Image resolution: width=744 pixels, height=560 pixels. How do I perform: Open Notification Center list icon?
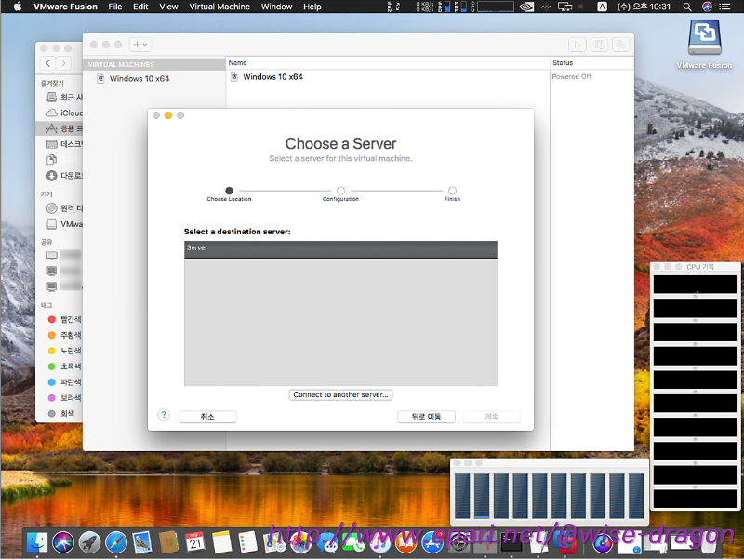point(724,7)
